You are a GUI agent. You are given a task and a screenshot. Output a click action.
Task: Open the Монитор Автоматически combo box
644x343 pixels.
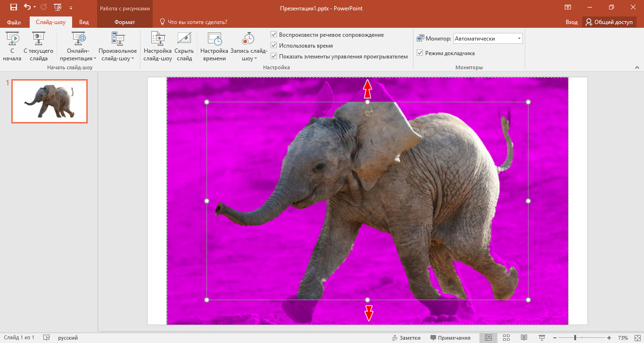coord(488,39)
